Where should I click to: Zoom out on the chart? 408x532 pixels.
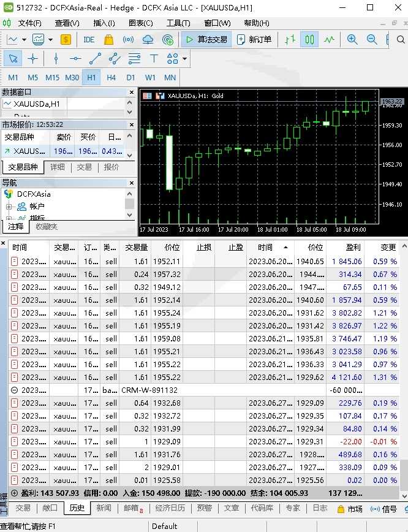click(x=372, y=40)
